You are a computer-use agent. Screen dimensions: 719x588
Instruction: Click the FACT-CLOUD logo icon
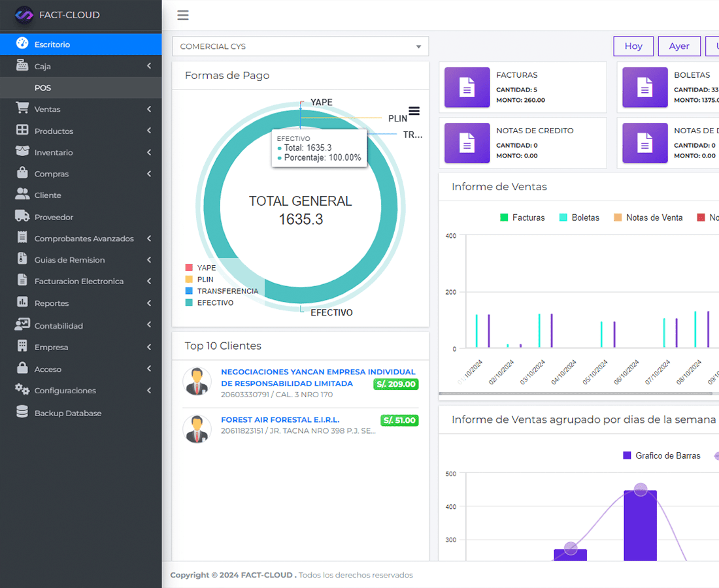tap(24, 14)
